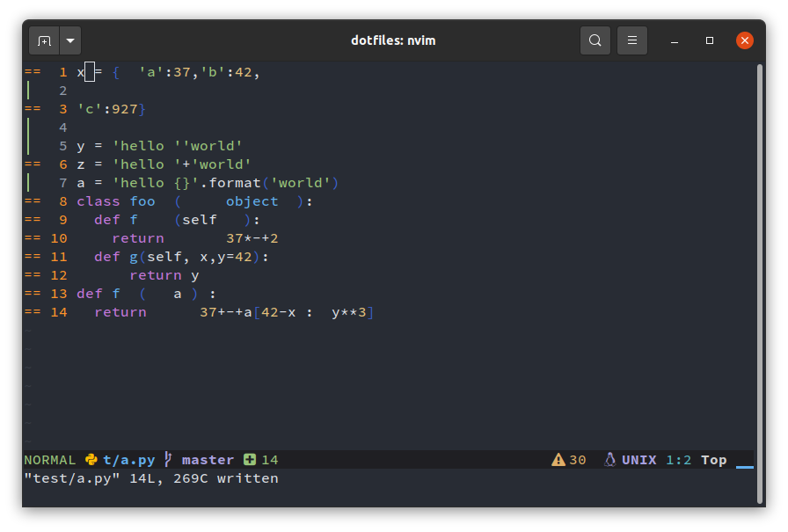The height and width of the screenshot is (532, 788).
Task: Select the t/a.py filename in the statusline
Action: point(128,459)
